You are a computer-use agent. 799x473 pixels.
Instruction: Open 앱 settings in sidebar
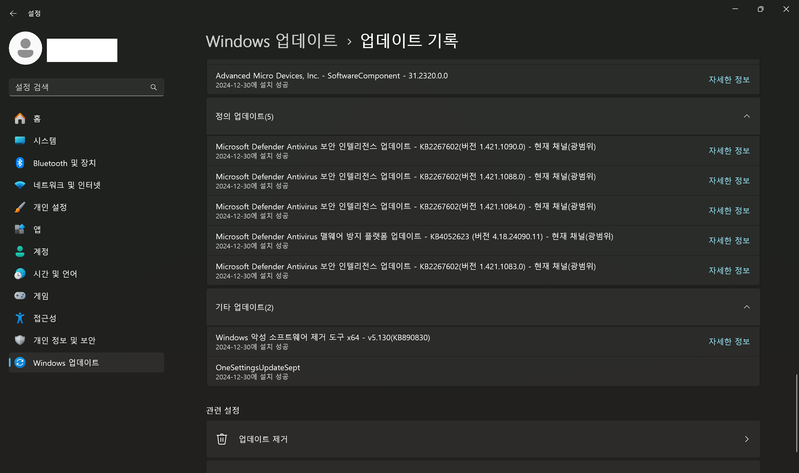86,229
